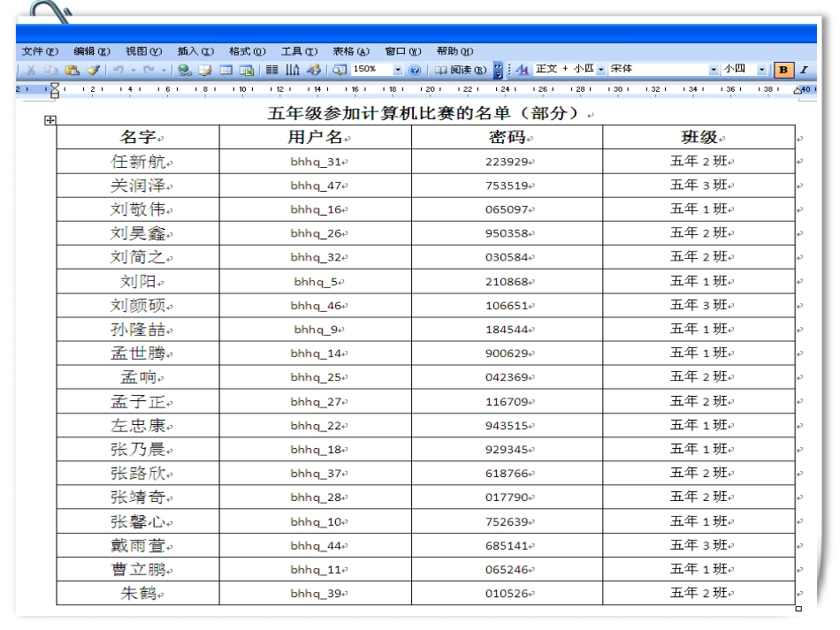Image resolution: width=840 pixels, height=630 pixels.
Task: Select the Format Painter brush icon
Action: (93, 70)
